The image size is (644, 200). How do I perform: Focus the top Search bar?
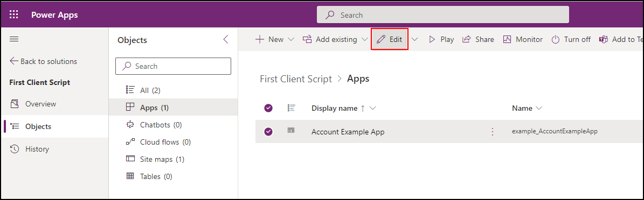point(443,15)
